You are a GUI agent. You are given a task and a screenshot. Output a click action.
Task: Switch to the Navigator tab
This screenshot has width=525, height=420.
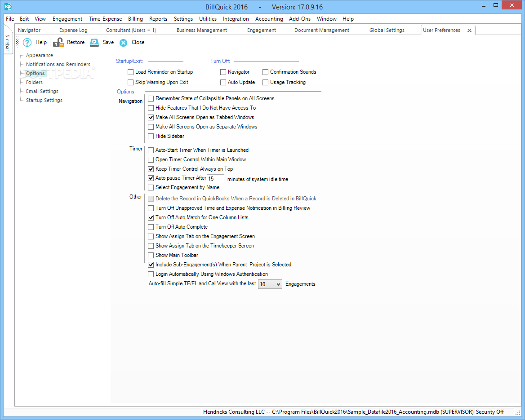point(29,30)
